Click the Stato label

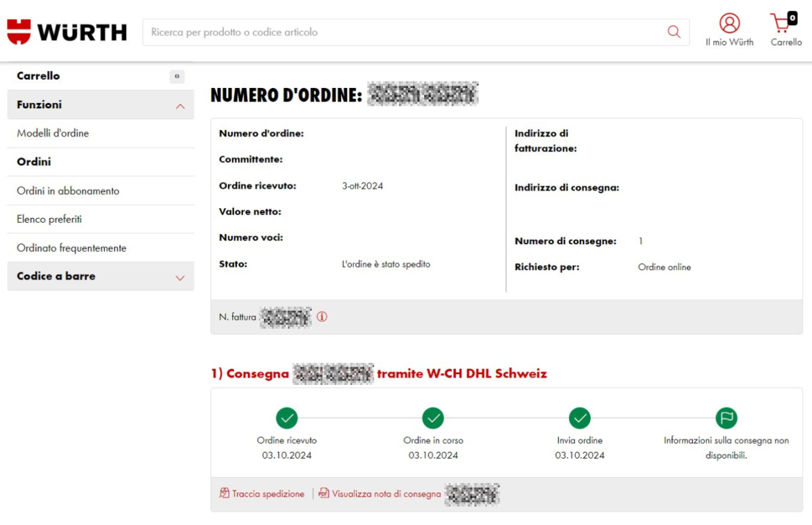pos(233,264)
